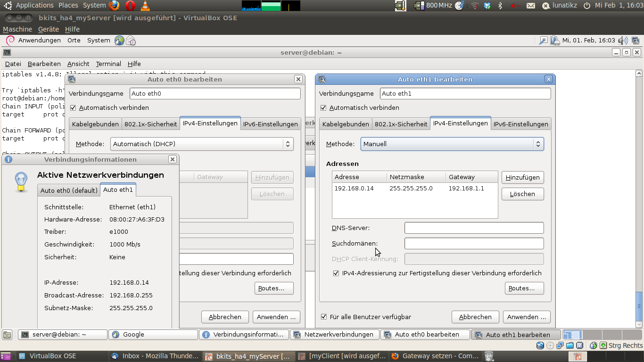Screen dimensions: 644x362
Task: Click Löschen button in Auto eth1 window
Action: tap(522, 194)
